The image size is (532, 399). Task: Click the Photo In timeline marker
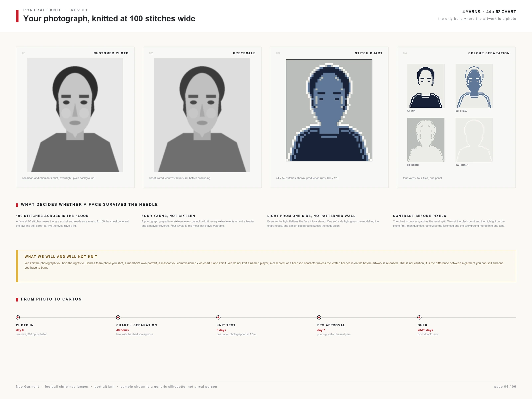pyautogui.click(x=18, y=317)
